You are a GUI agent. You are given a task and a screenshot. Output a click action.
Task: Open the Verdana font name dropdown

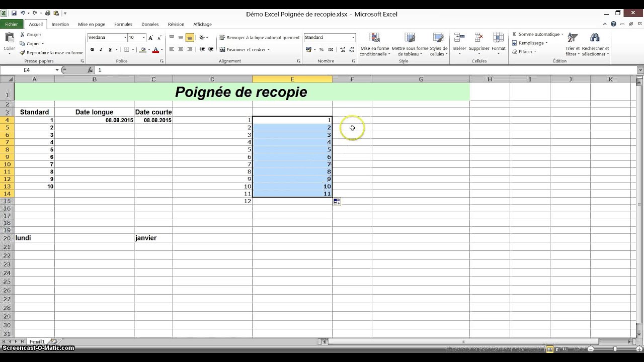125,38
